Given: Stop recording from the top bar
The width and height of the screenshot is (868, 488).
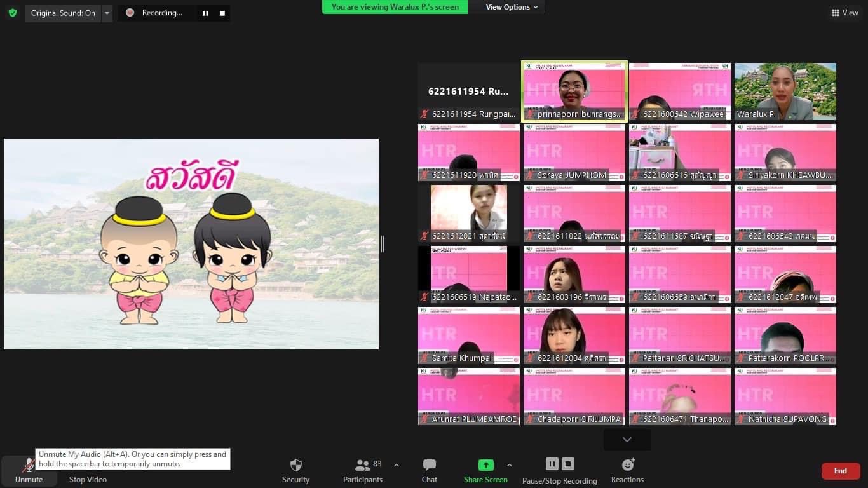Looking at the screenshot, I should tap(222, 13).
